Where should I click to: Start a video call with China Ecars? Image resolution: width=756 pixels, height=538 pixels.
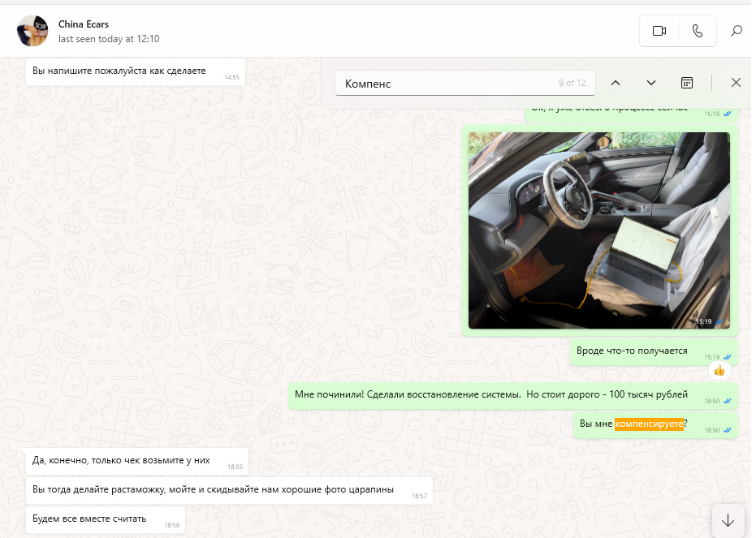click(659, 31)
